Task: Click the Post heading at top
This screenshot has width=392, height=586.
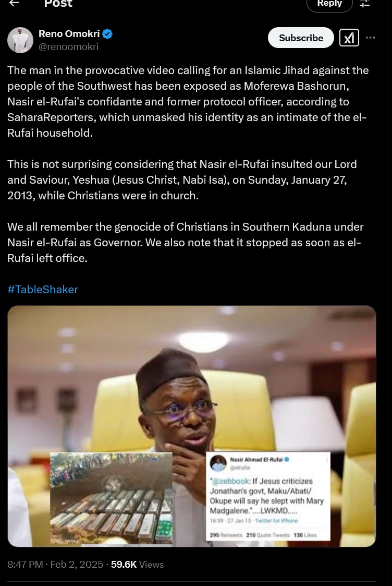Action: click(x=58, y=4)
